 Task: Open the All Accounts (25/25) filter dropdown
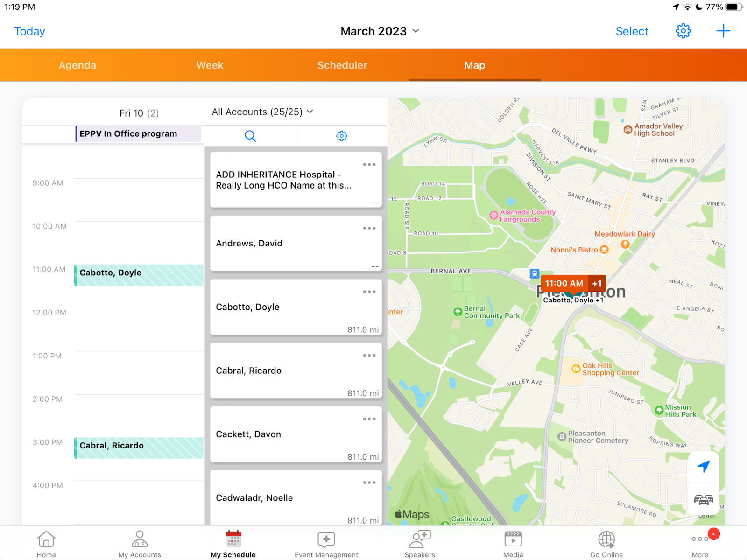tap(262, 112)
